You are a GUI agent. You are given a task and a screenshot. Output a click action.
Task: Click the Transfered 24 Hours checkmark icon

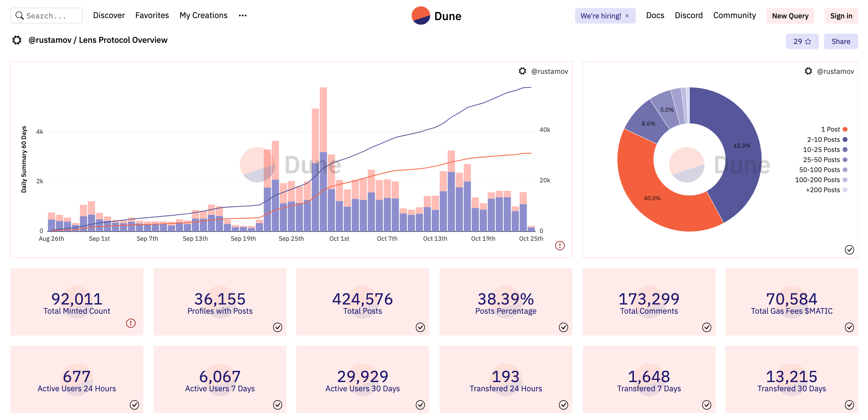pyautogui.click(x=563, y=405)
